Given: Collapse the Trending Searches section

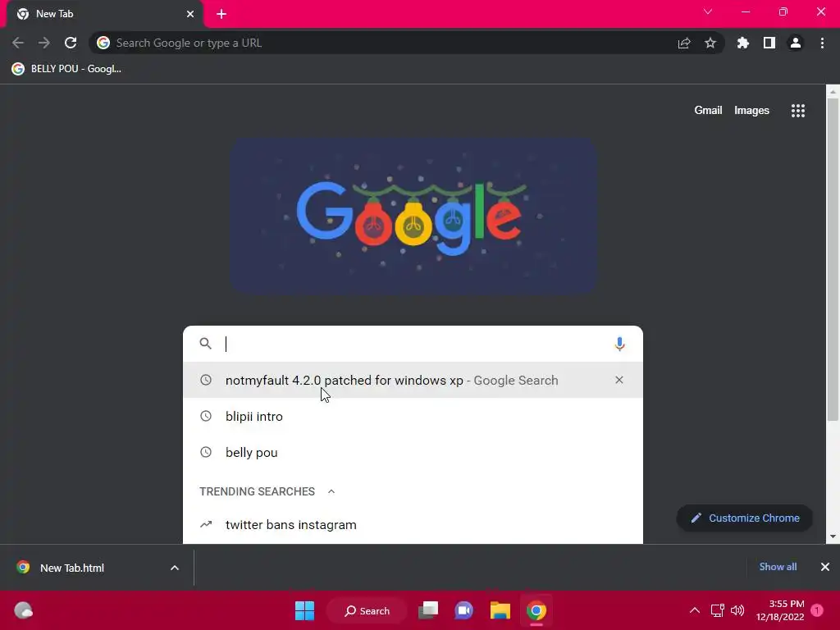Looking at the screenshot, I should click(331, 491).
